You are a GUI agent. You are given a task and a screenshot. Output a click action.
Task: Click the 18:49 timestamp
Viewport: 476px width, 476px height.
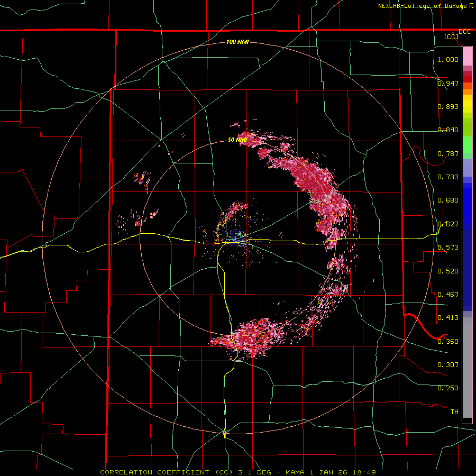click(x=364, y=472)
